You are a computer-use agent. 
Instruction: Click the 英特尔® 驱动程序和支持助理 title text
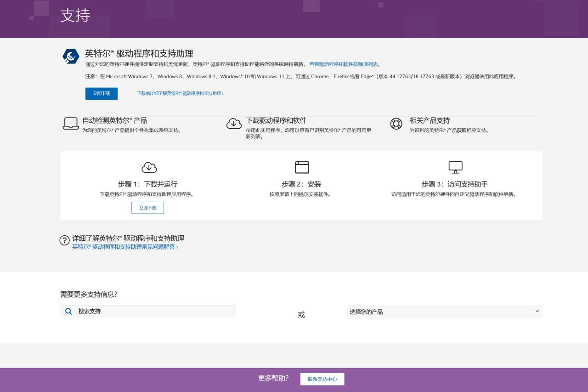click(x=139, y=54)
